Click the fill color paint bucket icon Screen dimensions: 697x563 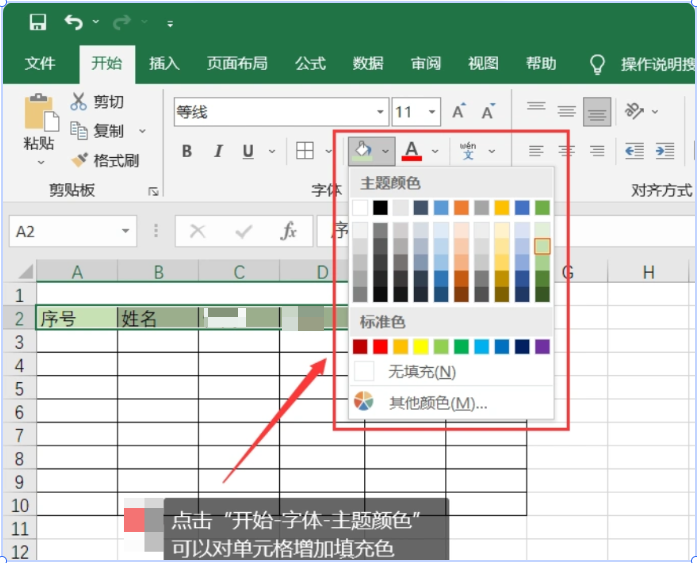point(363,151)
